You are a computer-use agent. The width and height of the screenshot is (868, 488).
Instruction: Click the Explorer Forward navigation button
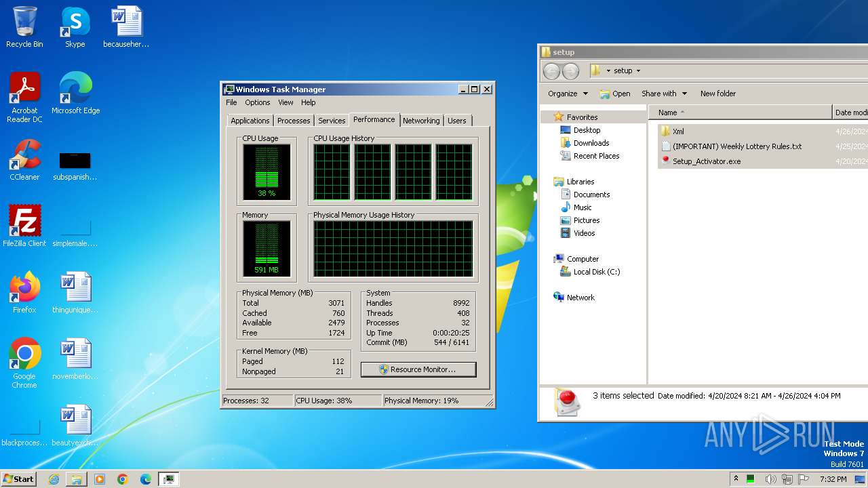pos(571,70)
